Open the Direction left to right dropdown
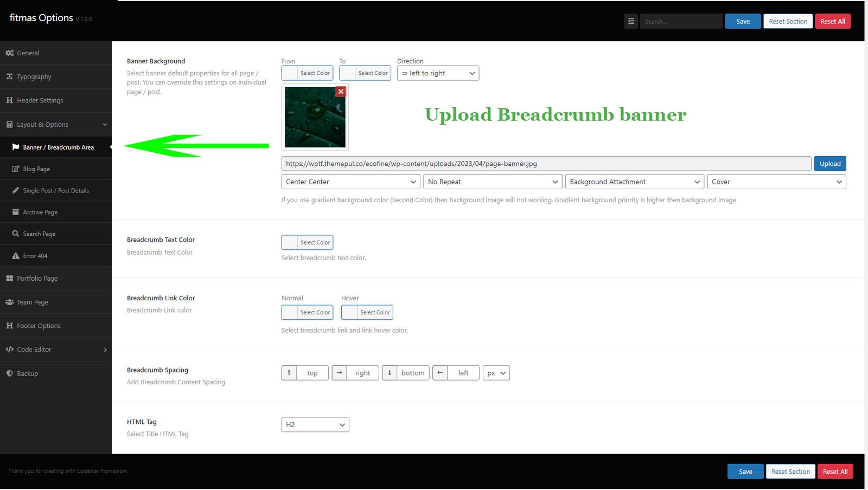This screenshot has height=490, width=868. pyautogui.click(x=438, y=73)
